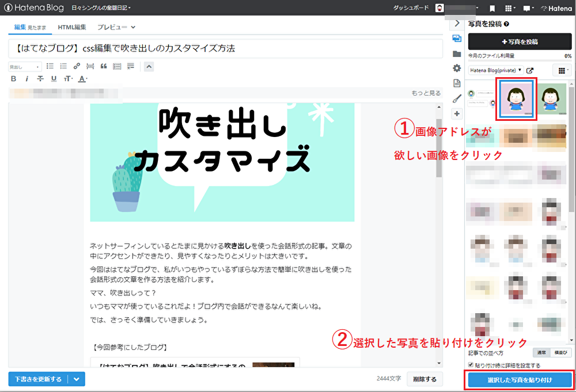Screen dimensions: 576x392
Task: Select the pink girl avatar thumbnail
Action: click(516, 99)
